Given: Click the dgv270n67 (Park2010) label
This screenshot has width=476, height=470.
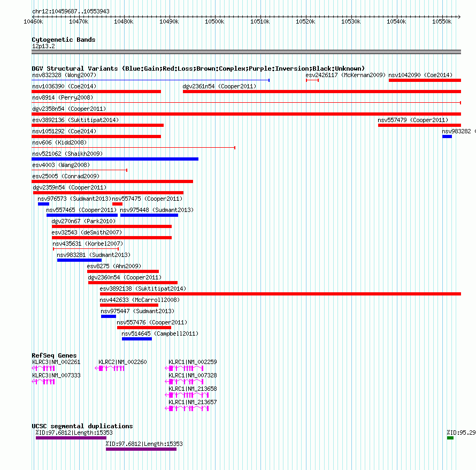Looking at the screenshot, I should point(83,221).
